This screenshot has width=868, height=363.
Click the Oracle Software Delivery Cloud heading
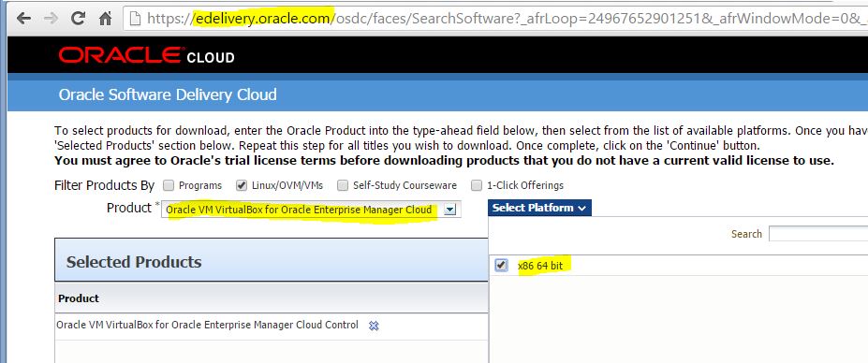(168, 94)
